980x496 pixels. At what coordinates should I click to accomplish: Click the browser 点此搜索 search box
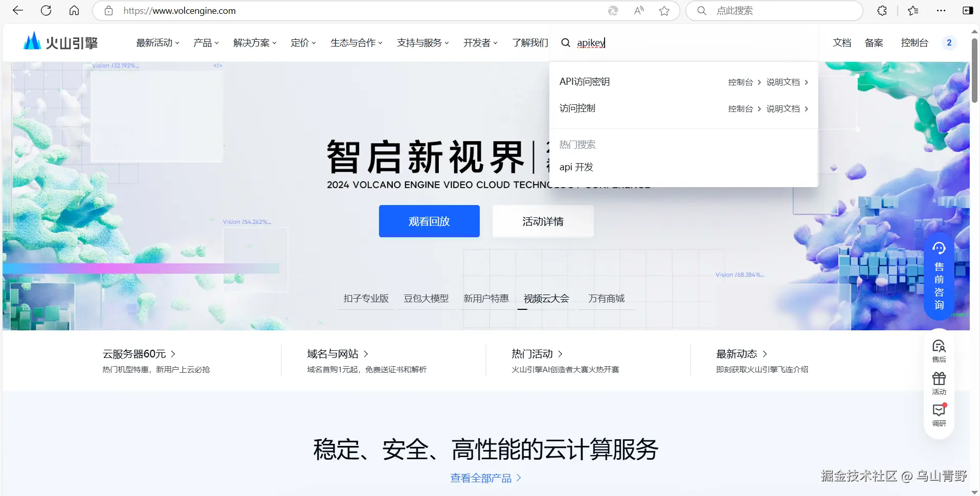774,11
